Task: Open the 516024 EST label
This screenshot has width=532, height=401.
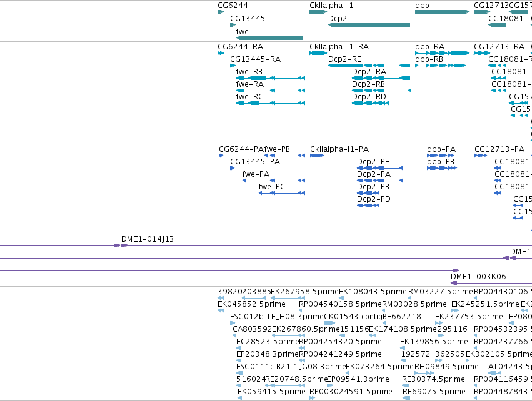Action: coord(251,380)
